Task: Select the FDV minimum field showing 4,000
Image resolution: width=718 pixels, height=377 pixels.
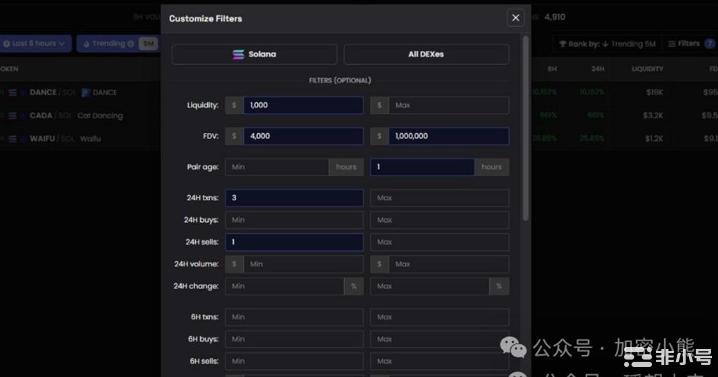Action: (303, 136)
